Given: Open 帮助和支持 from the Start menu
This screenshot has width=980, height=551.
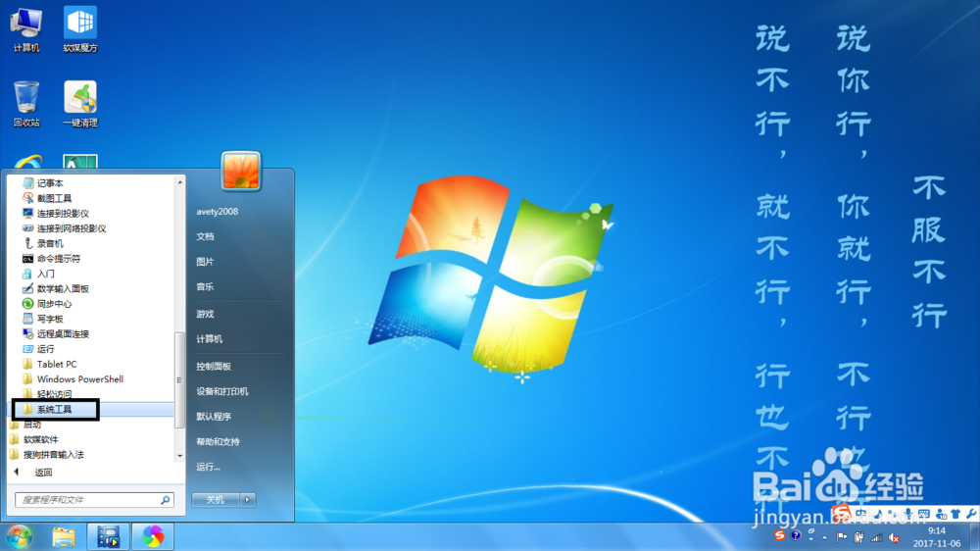Looking at the screenshot, I should pyautogui.click(x=218, y=441).
